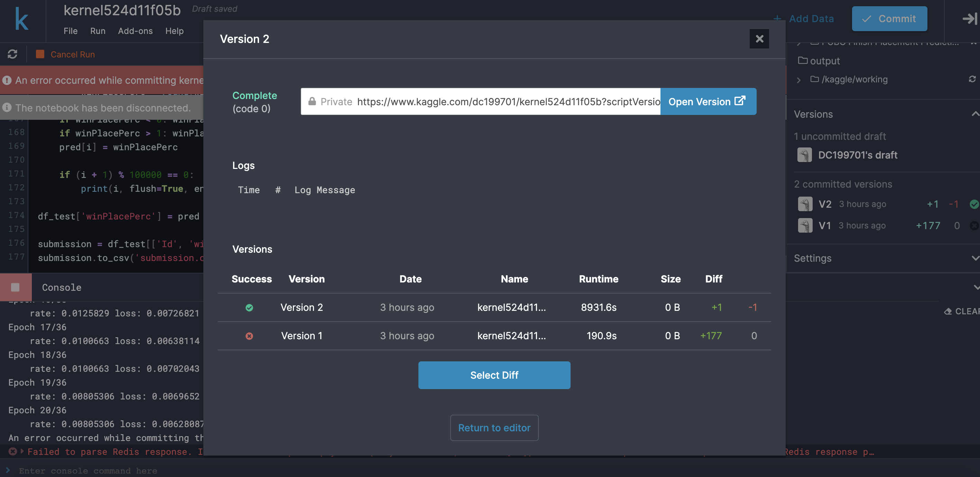
Task: Click DC199701's draft goose avatar
Action: pos(805,155)
